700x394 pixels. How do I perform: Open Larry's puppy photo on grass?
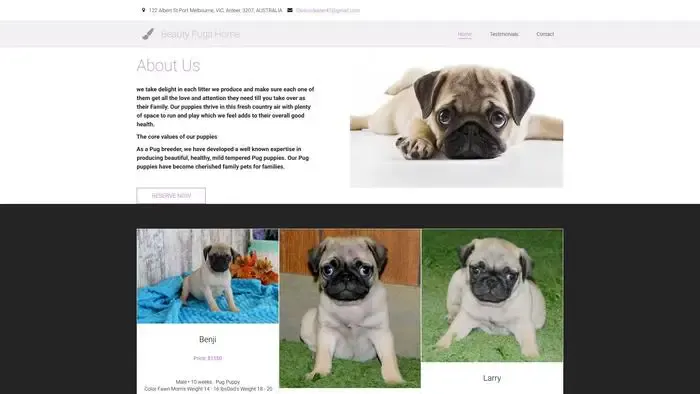pos(492,295)
